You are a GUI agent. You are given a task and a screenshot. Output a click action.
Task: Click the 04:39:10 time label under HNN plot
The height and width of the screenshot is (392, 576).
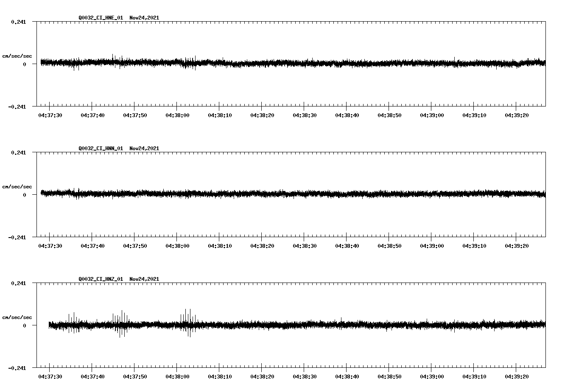coord(474,246)
